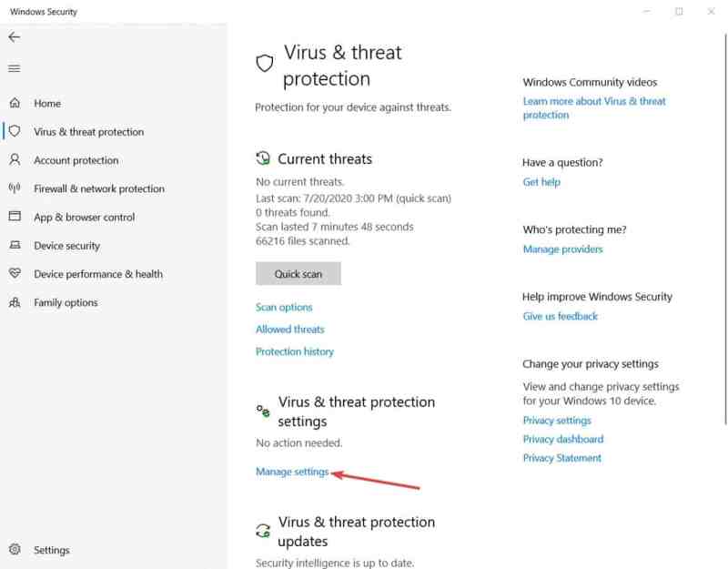Click the Device performance heart icon
This screenshot has width=728, height=569.
(15, 274)
